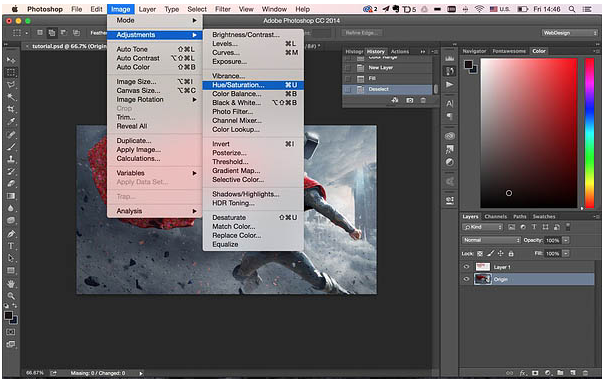Select the Type tool
The image size is (603, 380).
(11, 246)
